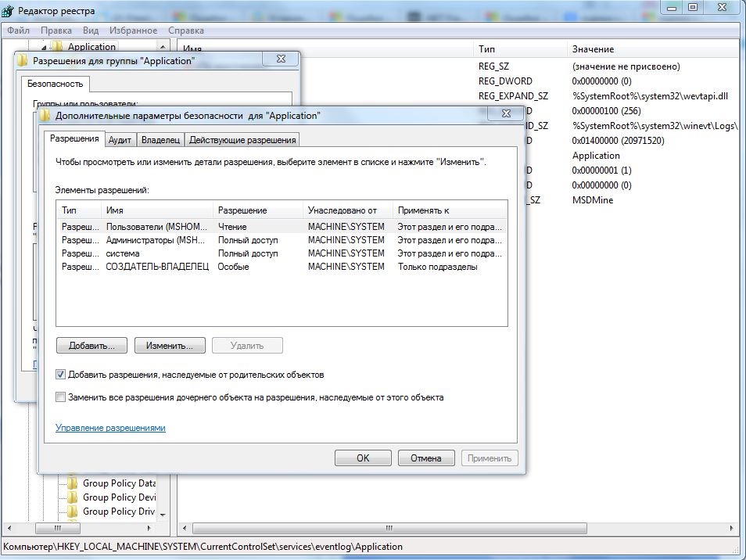Click the Удалить button

click(247, 346)
